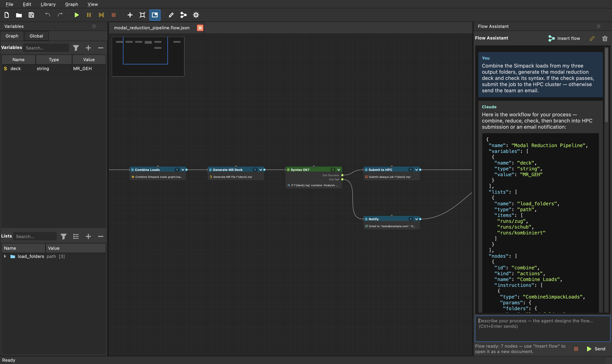Toggle the minimap overview button
The image size is (612, 364).
point(155,15)
